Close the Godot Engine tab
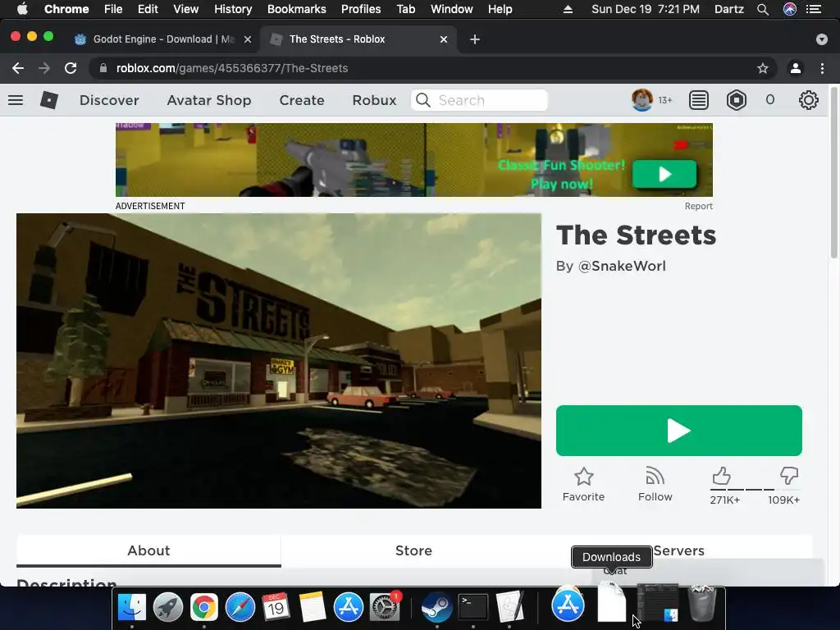 [x=248, y=39]
